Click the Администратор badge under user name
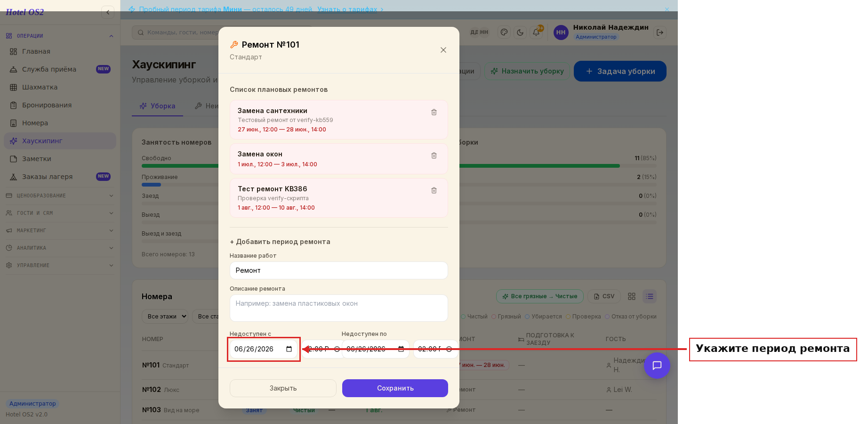The image size is (868, 424). point(596,37)
